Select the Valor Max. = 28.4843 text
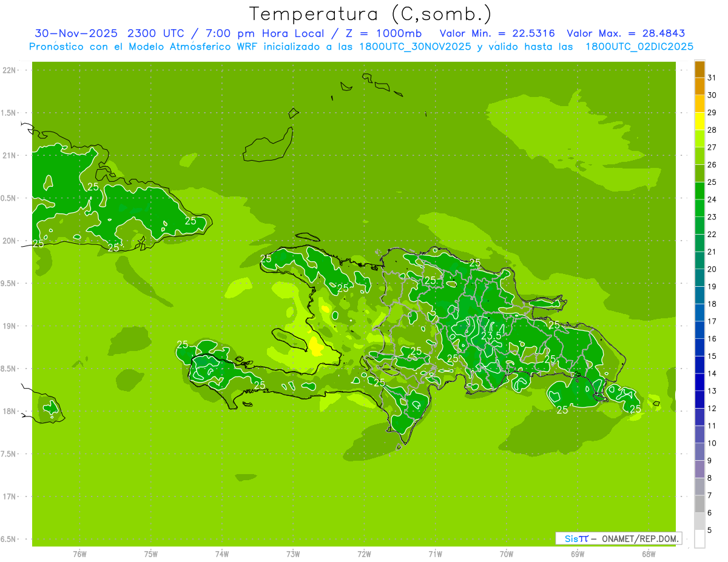Screen dimensions: 728x562 [625, 33]
